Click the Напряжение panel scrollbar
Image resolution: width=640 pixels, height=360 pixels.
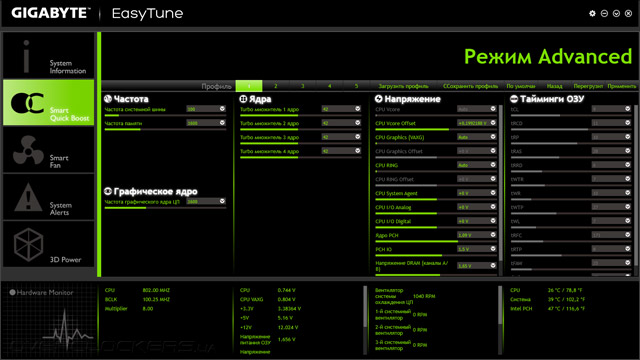501,184
